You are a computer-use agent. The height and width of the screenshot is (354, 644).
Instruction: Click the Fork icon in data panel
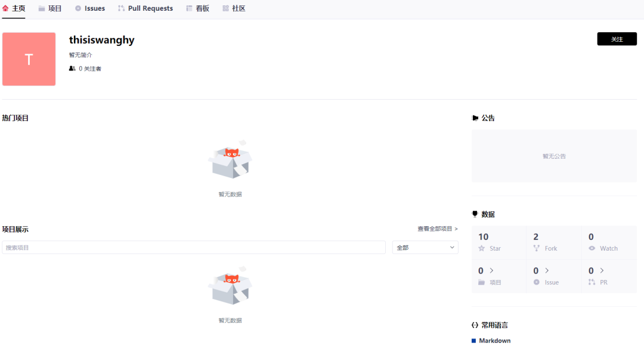[x=537, y=248]
